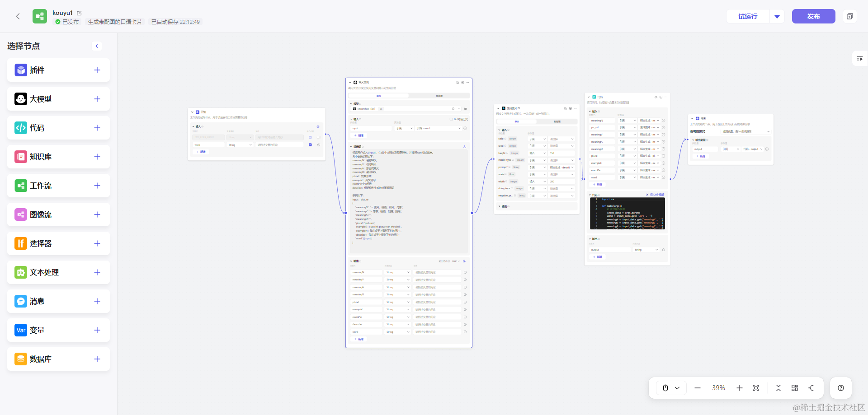Screen dimensions: 868x415
Task: Open more options on the 释义生成 node
Action: click(467, 82)
